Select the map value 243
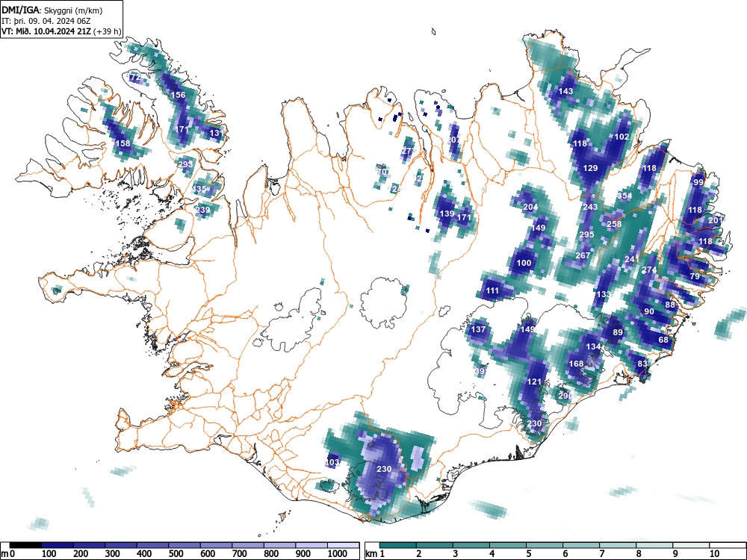This screenshot has width=747, height=560. 590,207
